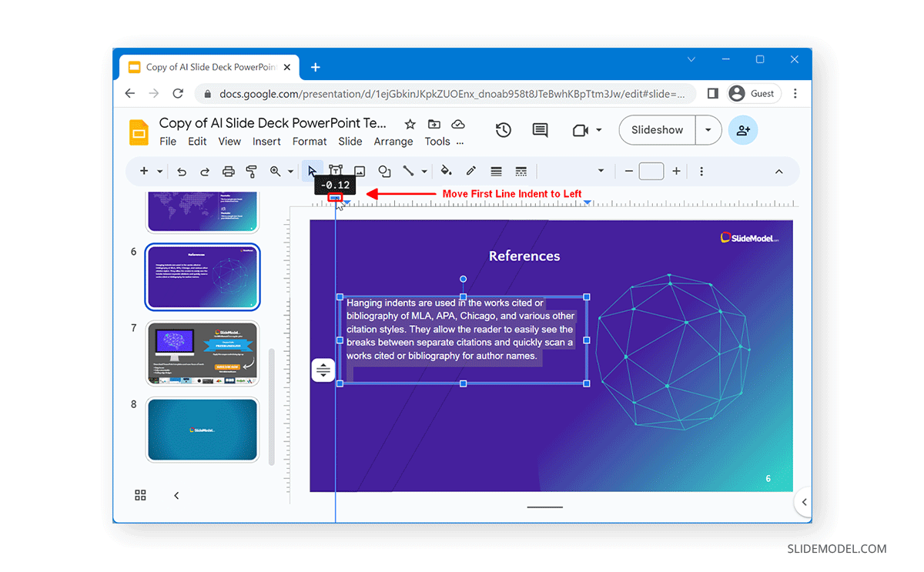Click the Google Slides home logo

click(139, 132)
